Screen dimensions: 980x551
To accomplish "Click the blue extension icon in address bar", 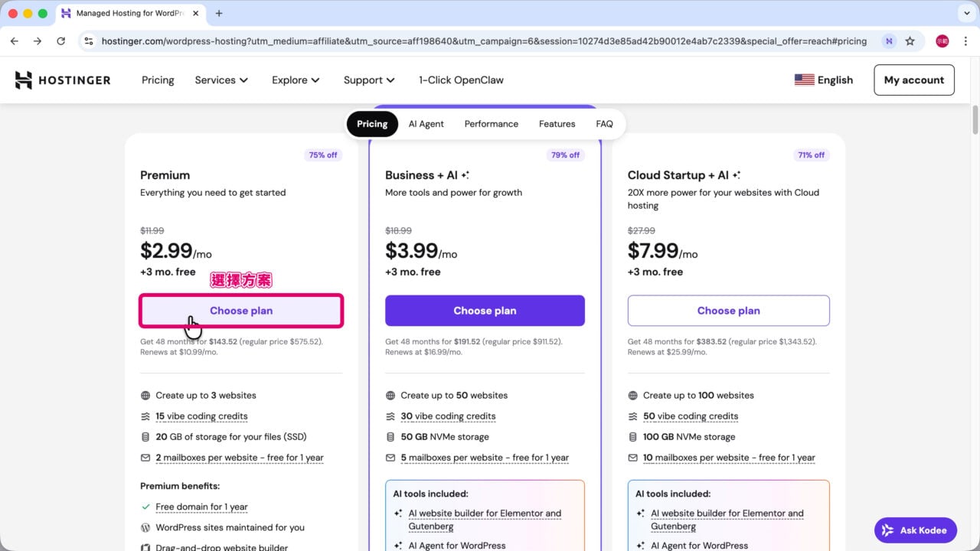I will (888, 41).
